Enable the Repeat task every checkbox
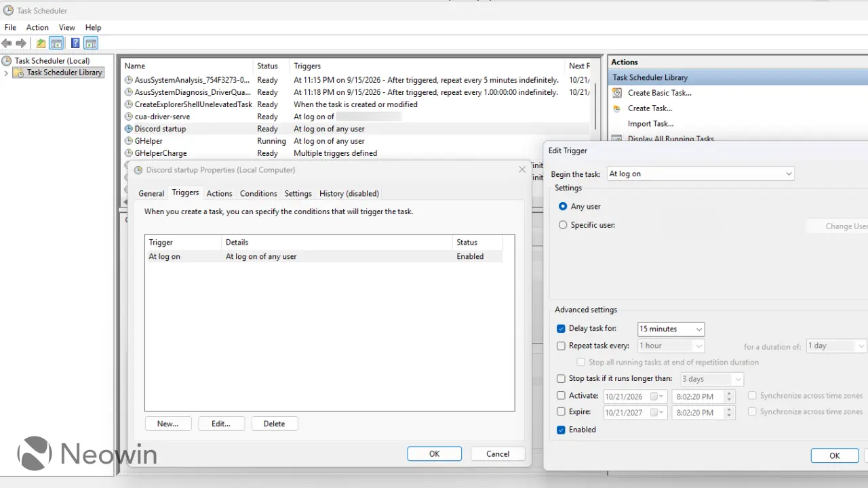868x488 pixels. coord(561,346)
